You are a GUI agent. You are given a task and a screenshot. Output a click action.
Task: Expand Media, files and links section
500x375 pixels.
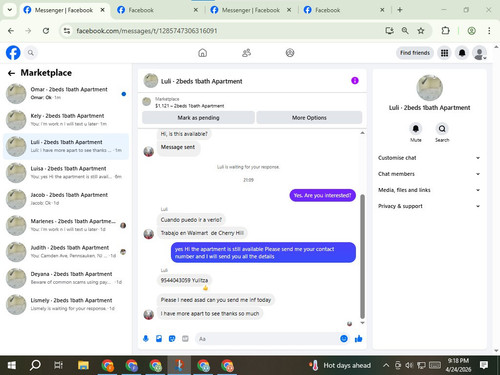click(429, 190)
